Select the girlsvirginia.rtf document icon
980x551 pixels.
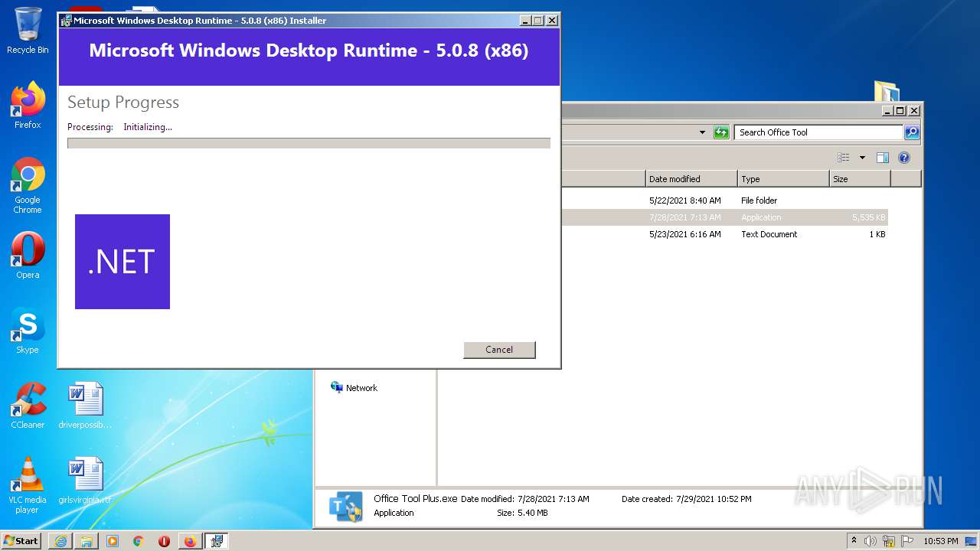click(85, 481)
